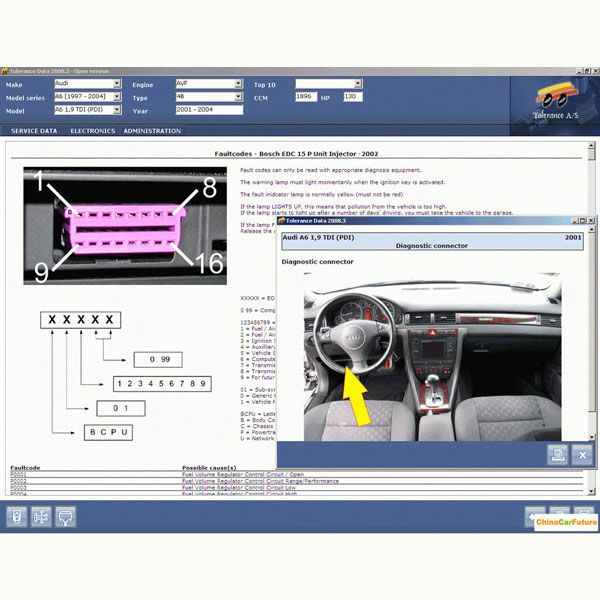
Task: Maximize the Diagnostic connector popup window
Action: [582, 221]
